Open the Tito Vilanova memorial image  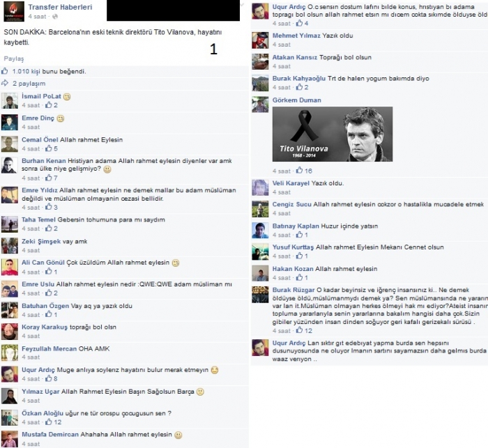(333, 134)
